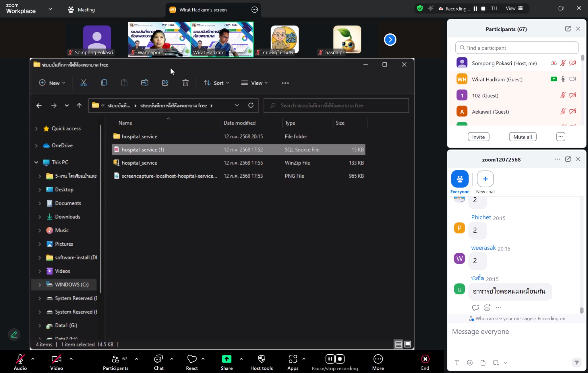The image size is (588, 373).
Task: Click the Find a participant field
Action: (517, 48)
